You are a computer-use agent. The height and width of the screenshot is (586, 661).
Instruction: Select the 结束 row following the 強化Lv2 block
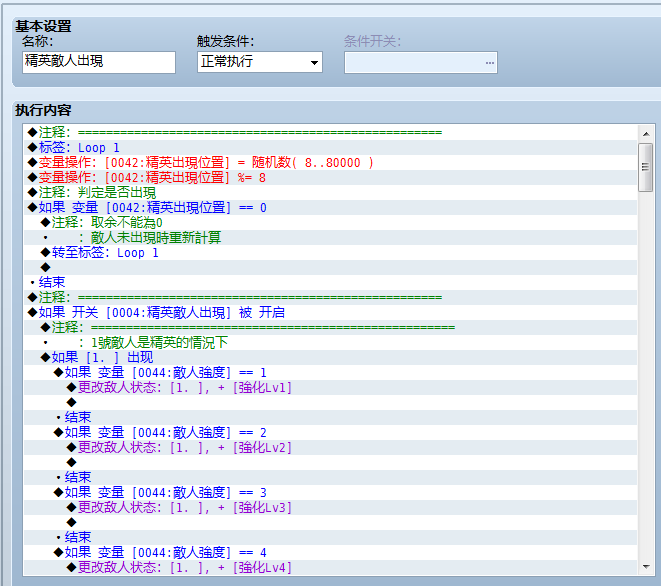click(x=330, y=477)
